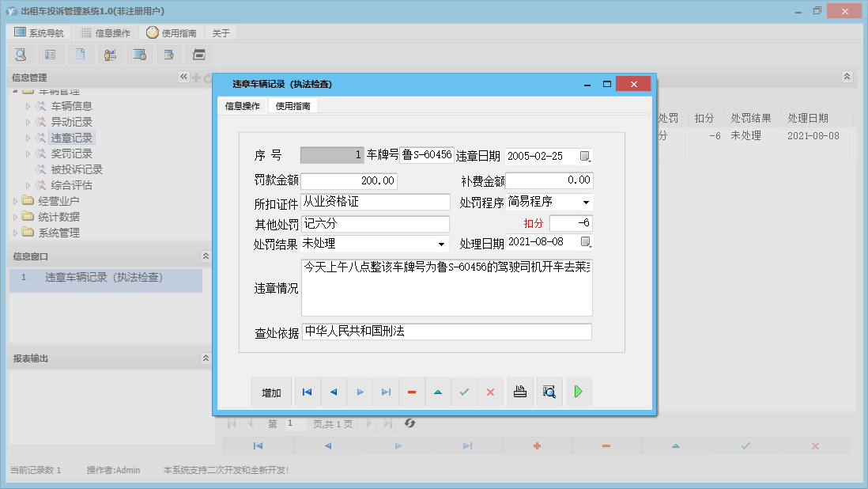Click the blue up-arrow icon in the dialog
This screenshot has height=489, width=868.
[x=438, y=392]
